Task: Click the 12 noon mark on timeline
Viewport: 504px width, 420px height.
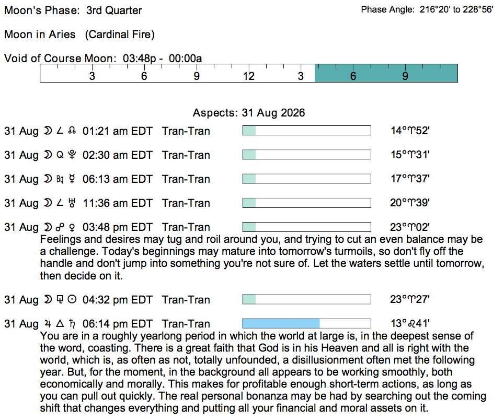Action: (248, 76)
